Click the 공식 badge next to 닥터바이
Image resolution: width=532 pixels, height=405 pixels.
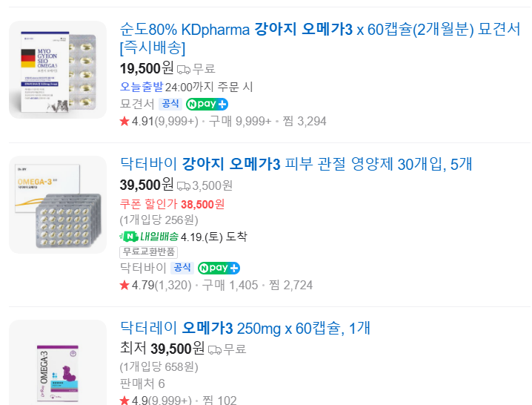click(x=182, y=268)
